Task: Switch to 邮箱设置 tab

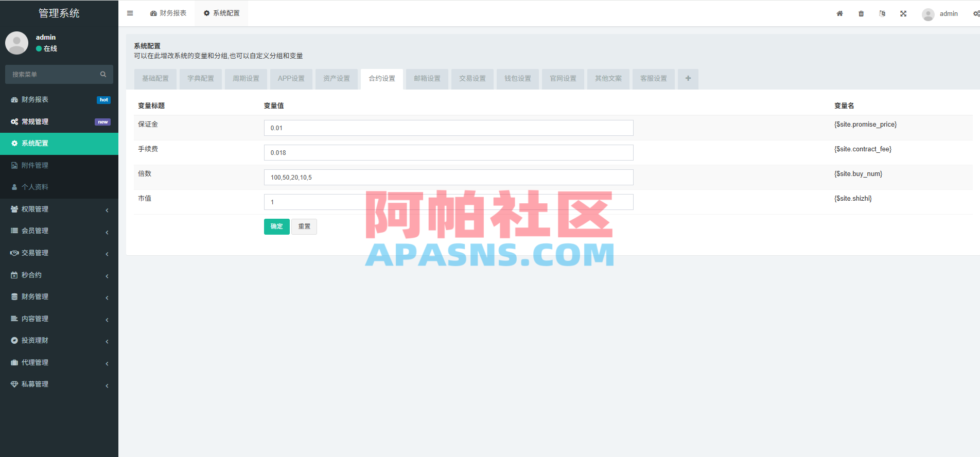Action: [427, 79]
